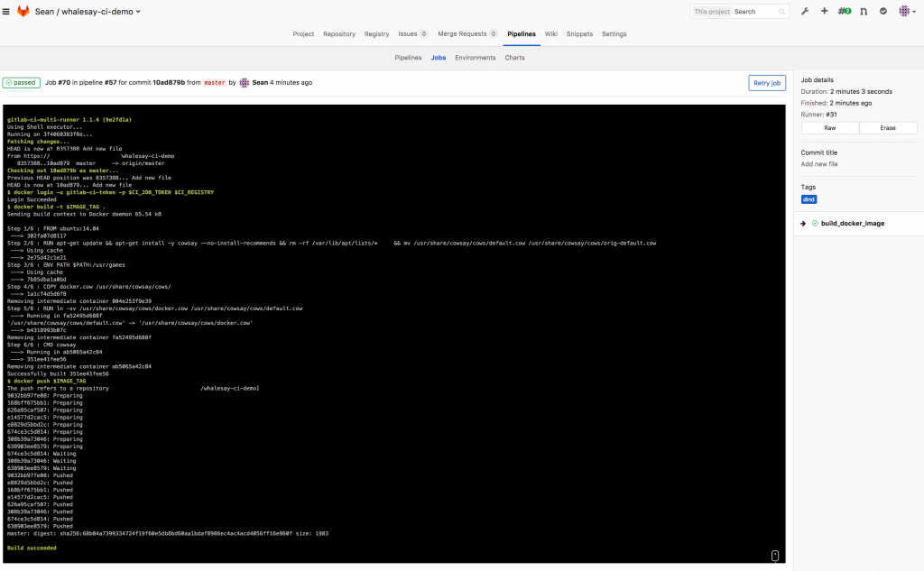924x571 pixels.
Task: Click the green passed check beside build_docker_image
Action: tap(814, 223)
